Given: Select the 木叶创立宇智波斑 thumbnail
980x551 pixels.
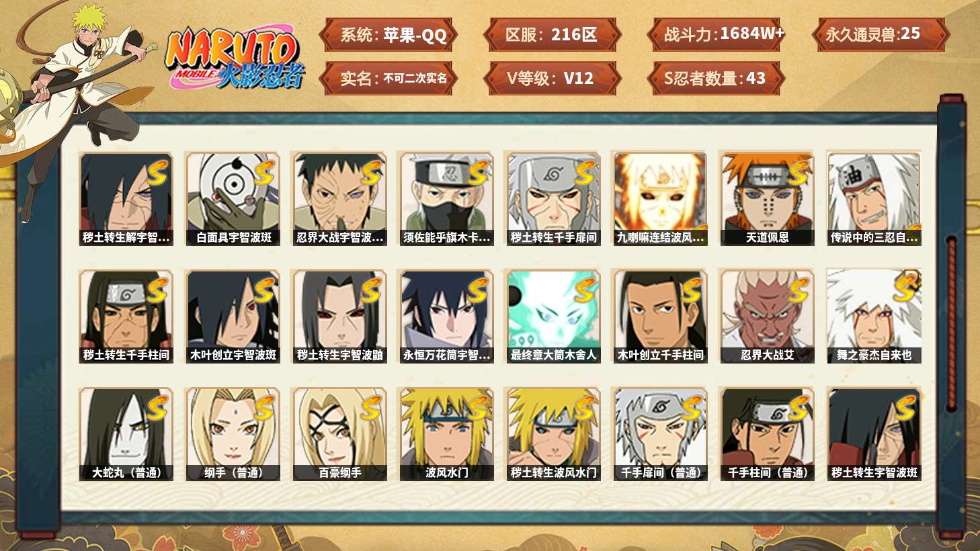Looking at the screenshot, I should pyautogui.click(x=233, y=316).
